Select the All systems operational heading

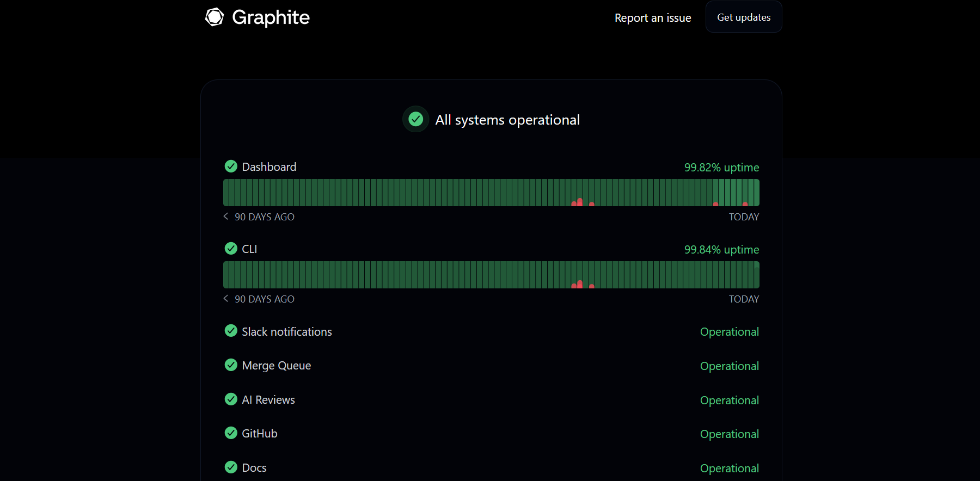point(507,120)
